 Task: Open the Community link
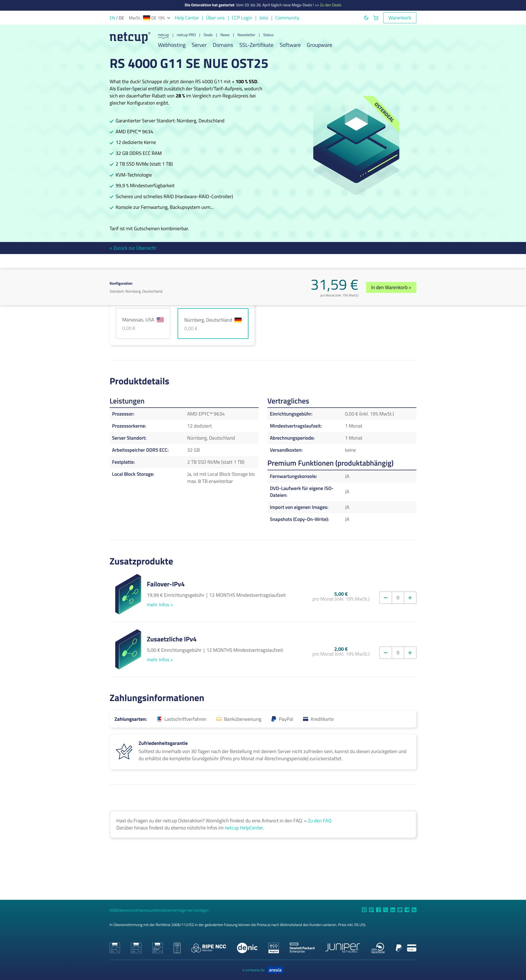click(287, 18)
